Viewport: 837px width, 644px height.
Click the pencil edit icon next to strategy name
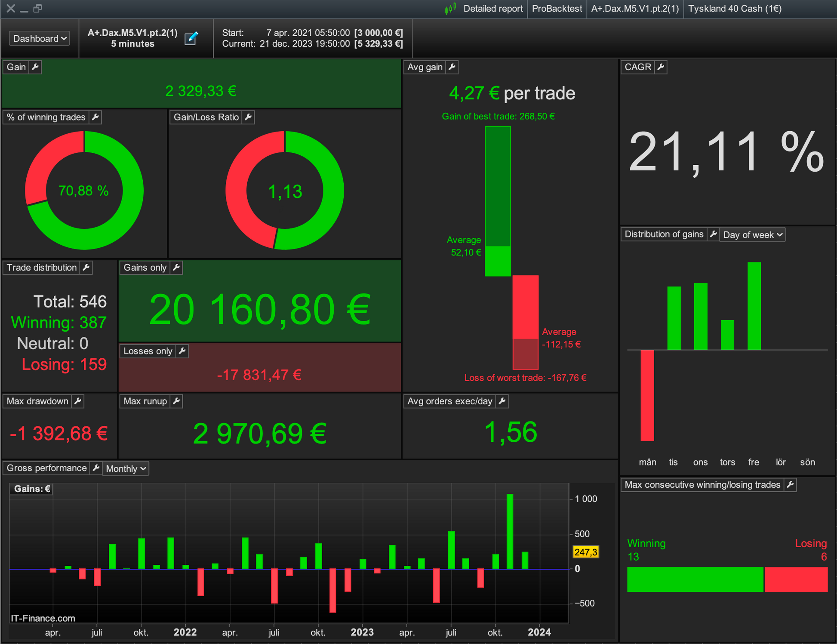(191, 38)
